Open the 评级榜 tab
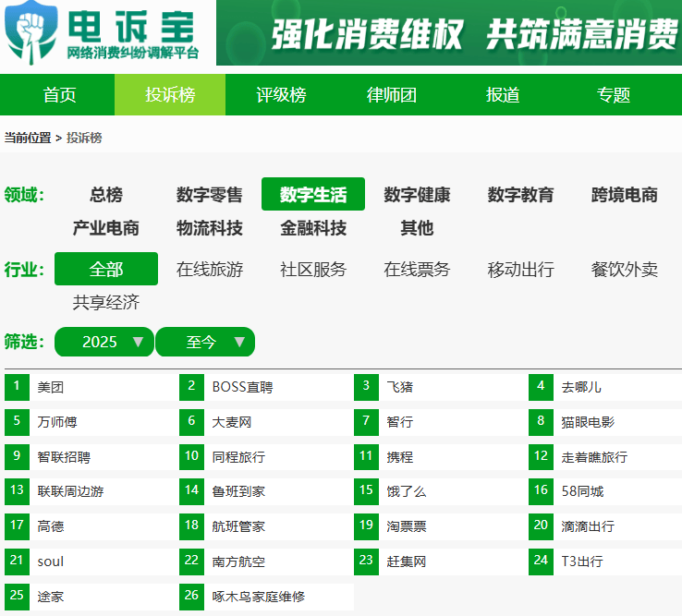 pos(281,95)
